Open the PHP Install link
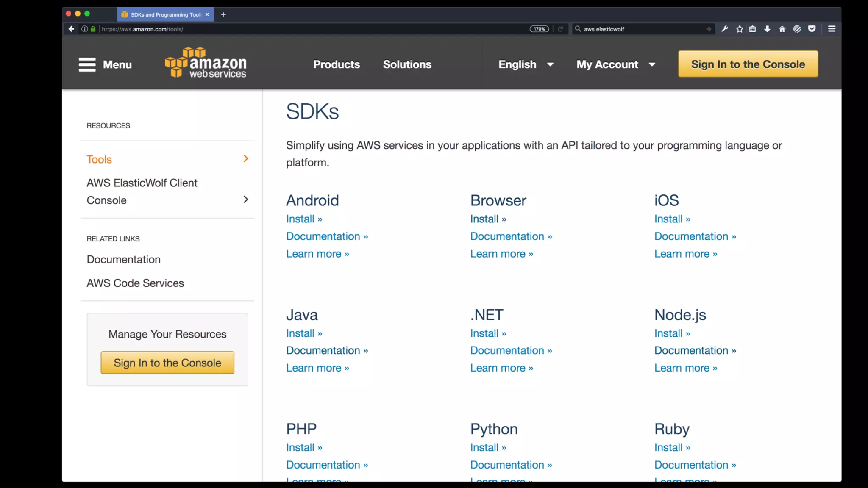The image size is (868, 488). click(304, 447)
